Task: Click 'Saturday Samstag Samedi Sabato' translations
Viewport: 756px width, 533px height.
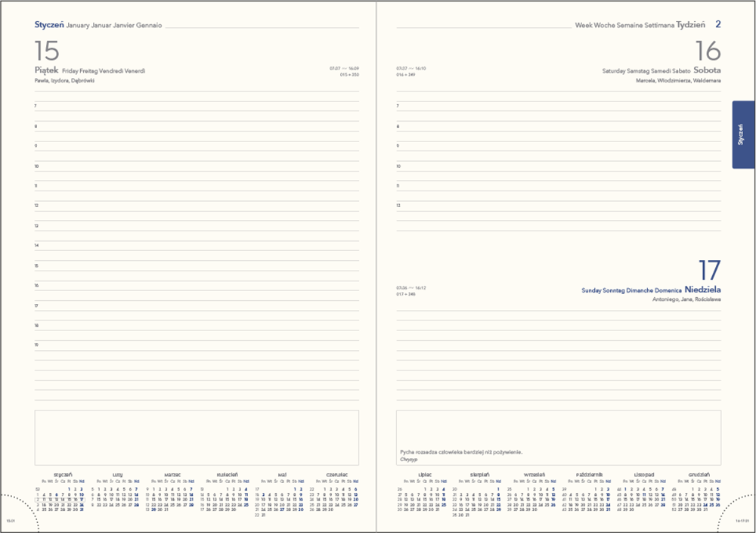Action: click(646, 71)
